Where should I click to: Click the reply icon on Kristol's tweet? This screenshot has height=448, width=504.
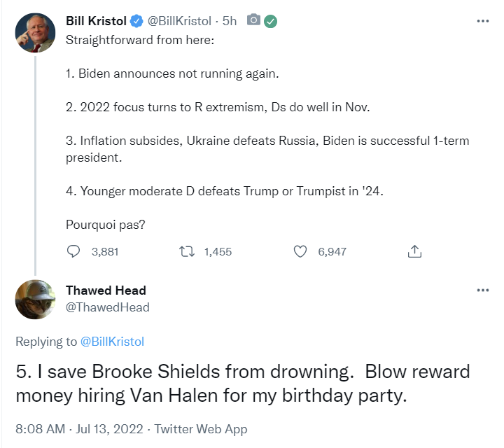click(x=74, y=251)
